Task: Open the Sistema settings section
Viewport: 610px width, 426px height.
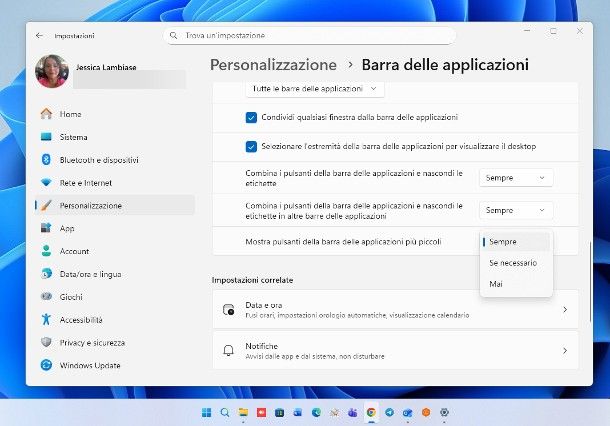Action: [x=114, y=137]
